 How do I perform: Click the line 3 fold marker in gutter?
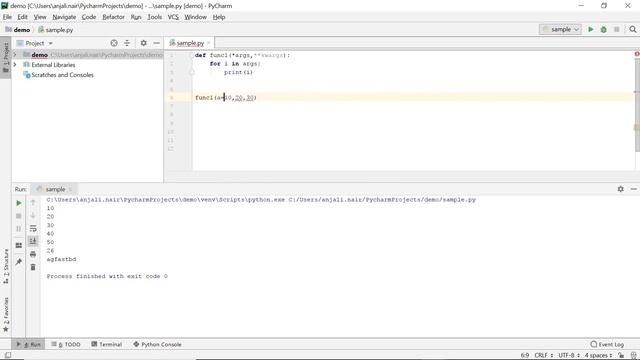click(x=191, y=72)
